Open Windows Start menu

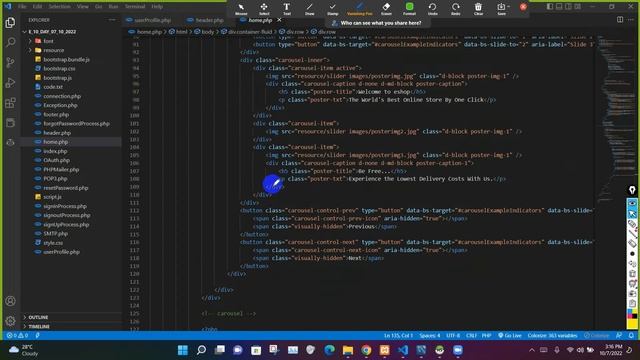(x=183, y=350)
